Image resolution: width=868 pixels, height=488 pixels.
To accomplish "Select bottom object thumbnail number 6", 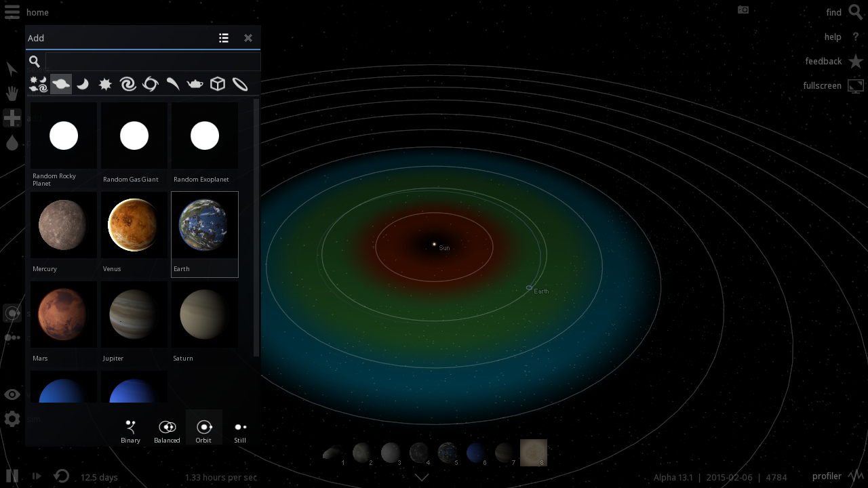I will pyautogui.click(x=476, y=453).
